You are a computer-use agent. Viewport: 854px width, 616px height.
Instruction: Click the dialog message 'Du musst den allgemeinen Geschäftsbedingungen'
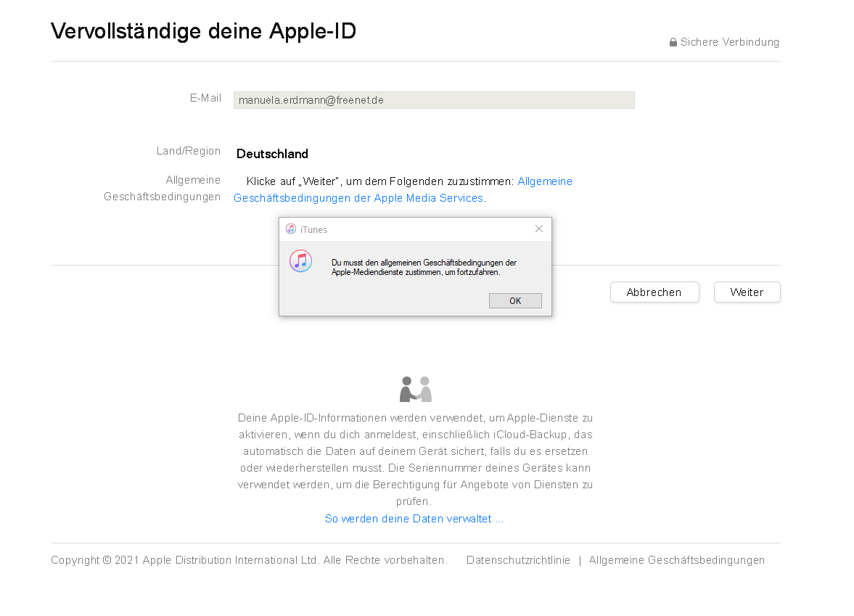click(x=424, y=267)
